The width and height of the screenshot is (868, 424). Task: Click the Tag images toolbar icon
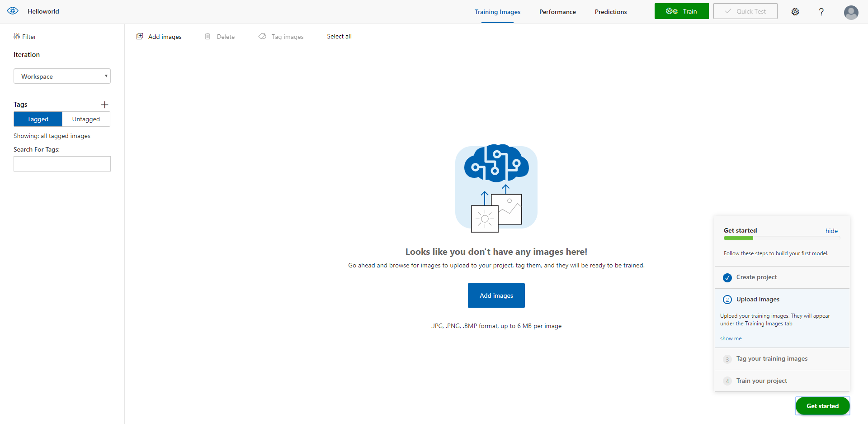tap(262, 36)
